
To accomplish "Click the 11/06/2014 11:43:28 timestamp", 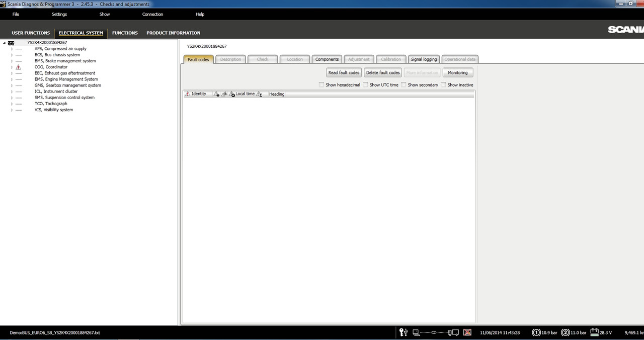I will [x=500, y=332].
